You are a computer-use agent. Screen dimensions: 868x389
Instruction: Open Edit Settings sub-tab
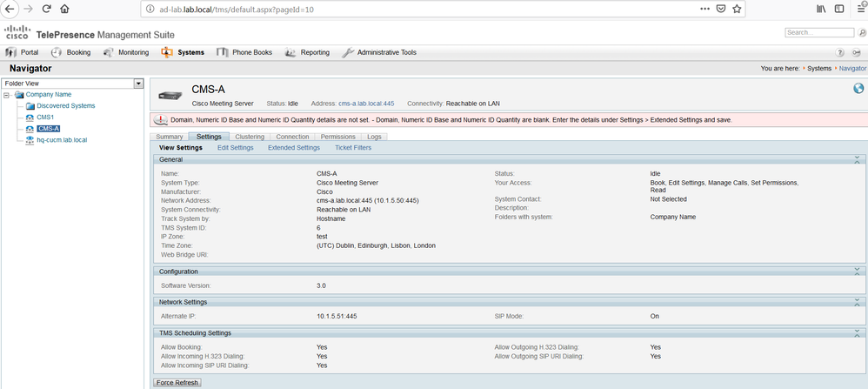[x=236, y=148]
